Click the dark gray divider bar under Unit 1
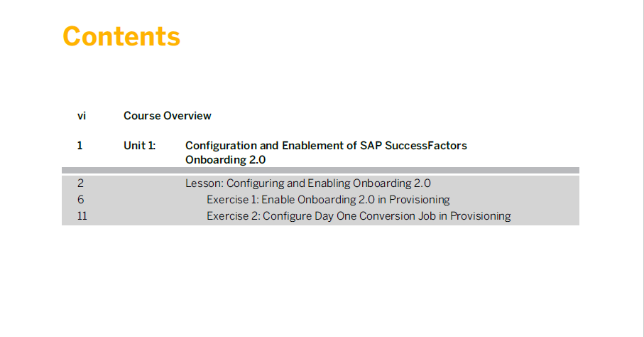This screenshot has height=337, width=644. pyautogui.click(x=320, y=171)
